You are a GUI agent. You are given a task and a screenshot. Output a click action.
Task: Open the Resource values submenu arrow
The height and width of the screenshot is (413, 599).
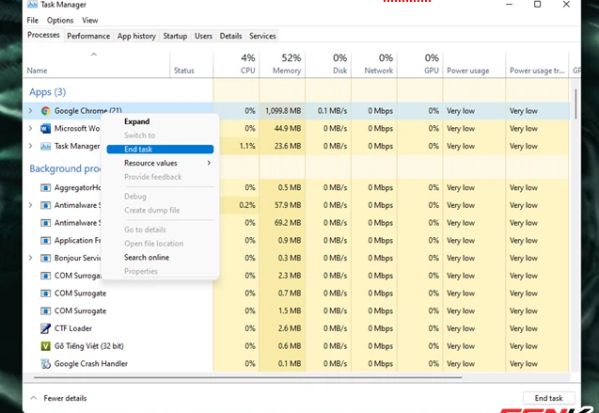coord(209,163)
